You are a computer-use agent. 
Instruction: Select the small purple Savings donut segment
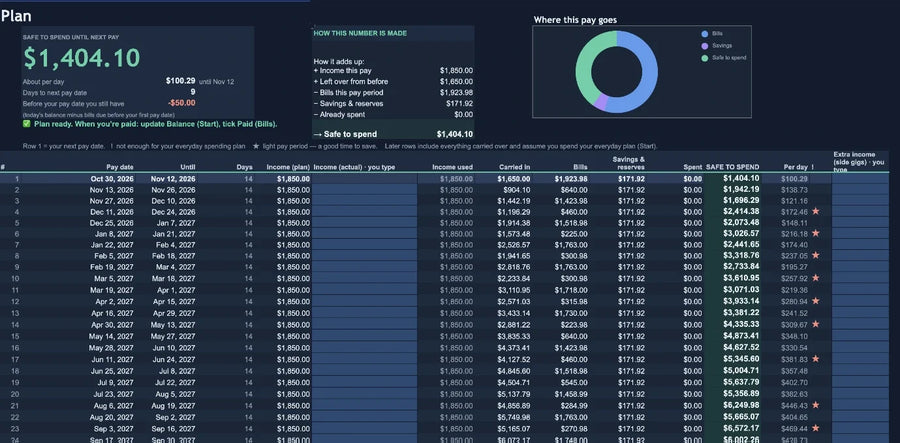click(600, 103)
